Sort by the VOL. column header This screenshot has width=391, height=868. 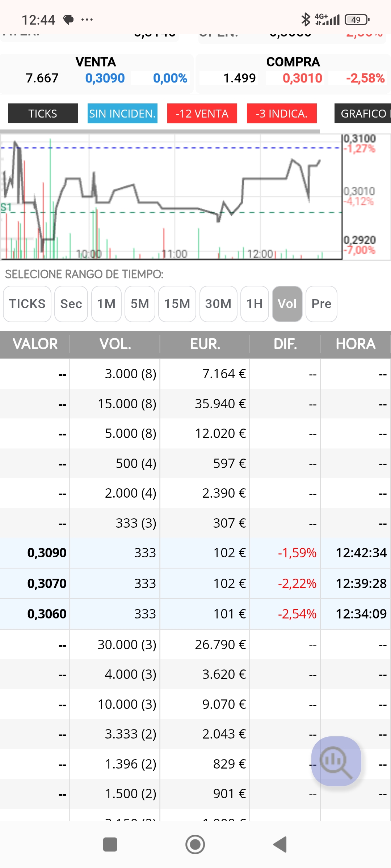(x=115, y=344)
